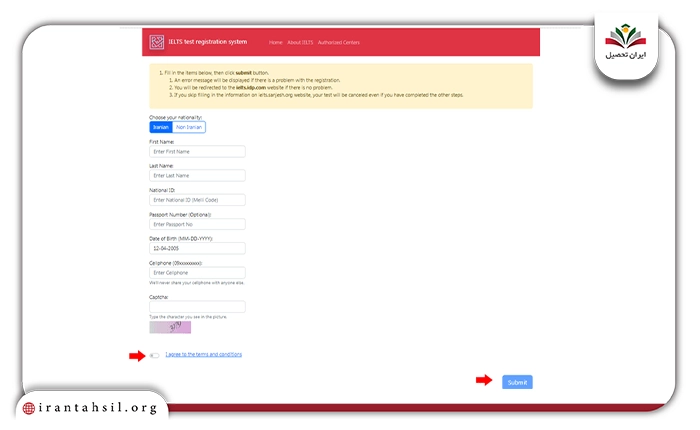Select Non Iranian nationality option
700x430 pixels.
(x=189, y=127)
